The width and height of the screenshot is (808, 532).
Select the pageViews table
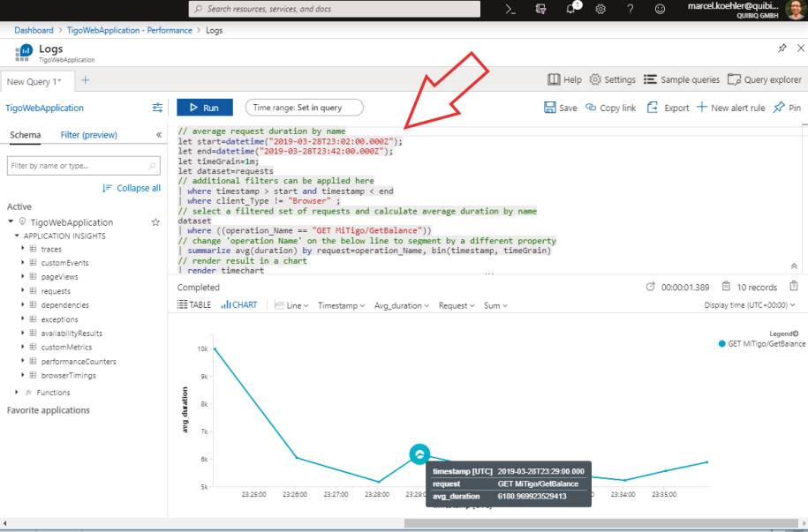(60, 276)
